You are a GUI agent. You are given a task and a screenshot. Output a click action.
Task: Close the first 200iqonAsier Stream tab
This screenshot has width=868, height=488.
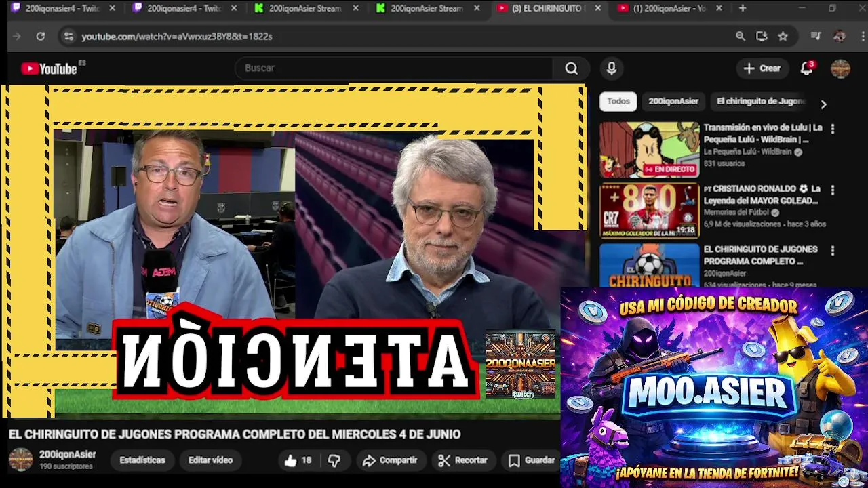pos(355,8)
